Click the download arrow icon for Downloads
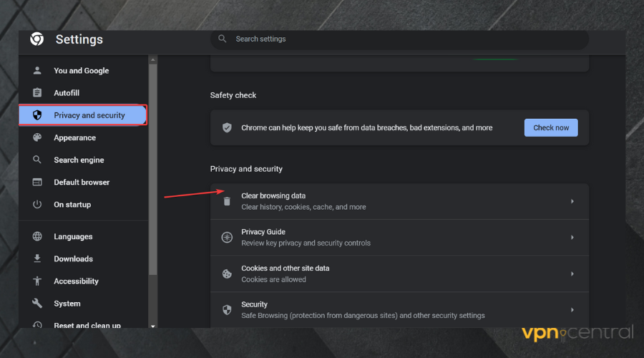This screenshot has height=358, width=644. point(37,258)
